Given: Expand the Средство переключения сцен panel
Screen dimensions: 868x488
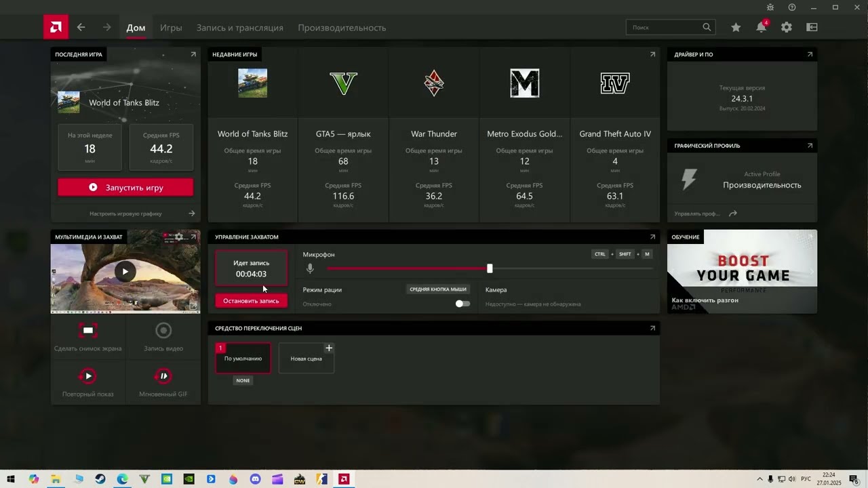Looking at the screenshot, I should click(x=652, y=328).
